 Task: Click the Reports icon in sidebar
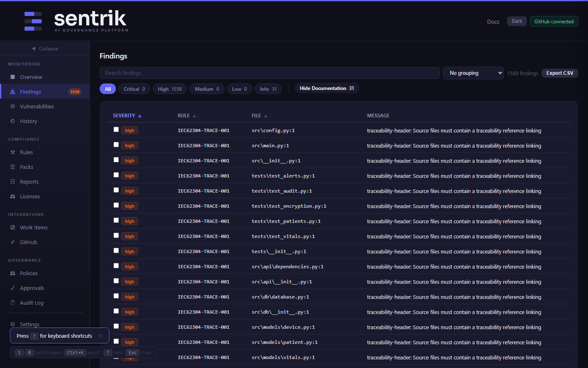pos(13,182)
